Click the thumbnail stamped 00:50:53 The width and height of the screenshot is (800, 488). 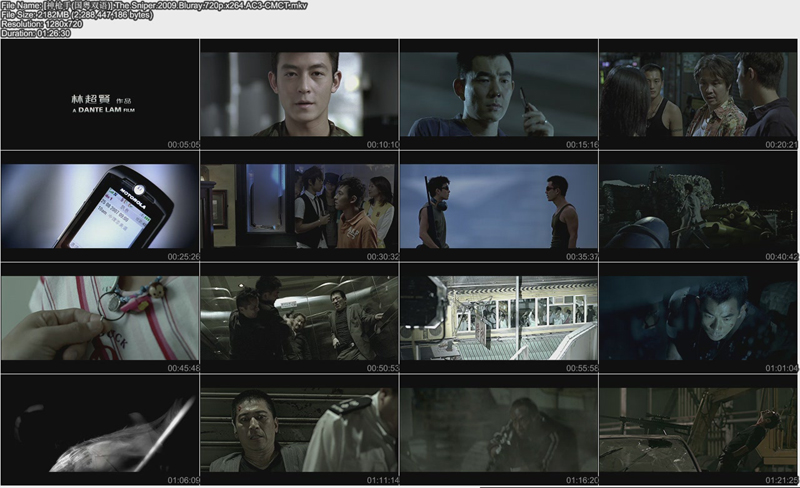pyautogui.click(x=299, y=318)
